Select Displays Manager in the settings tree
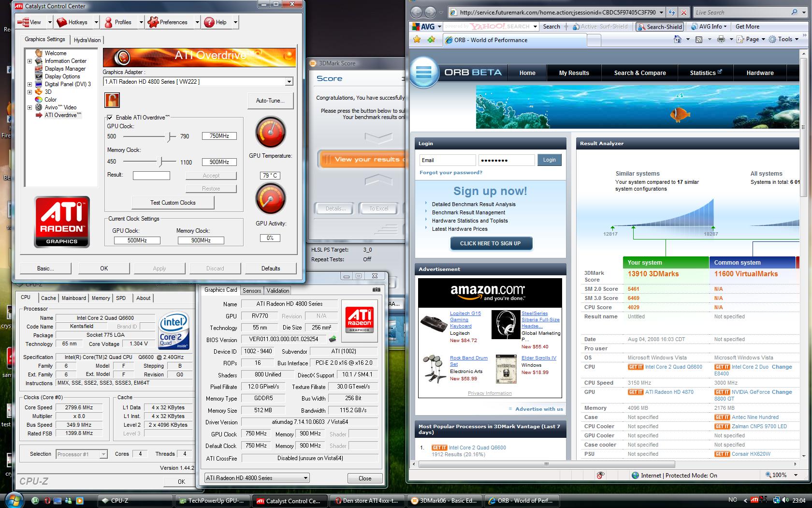This screenshot has height=508, width=812. point(65,69)
